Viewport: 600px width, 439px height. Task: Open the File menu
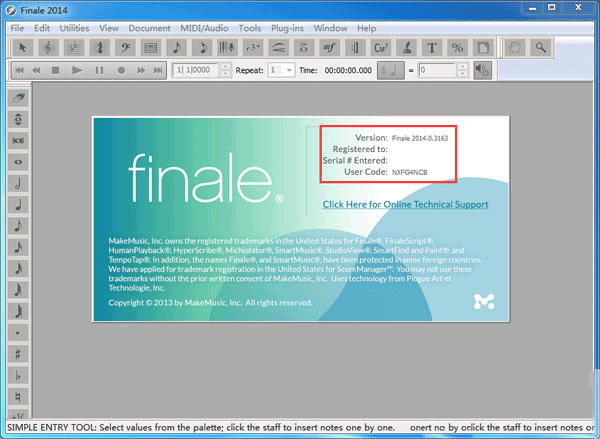(17, 28)
